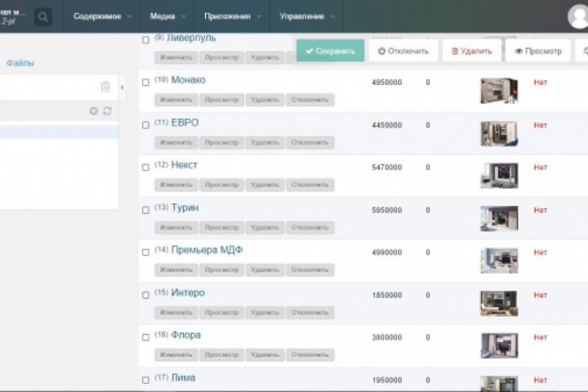The width and height of the screenshot is (588, 392).
Task: Click Удалить under Монако
Action: [265, 100]
